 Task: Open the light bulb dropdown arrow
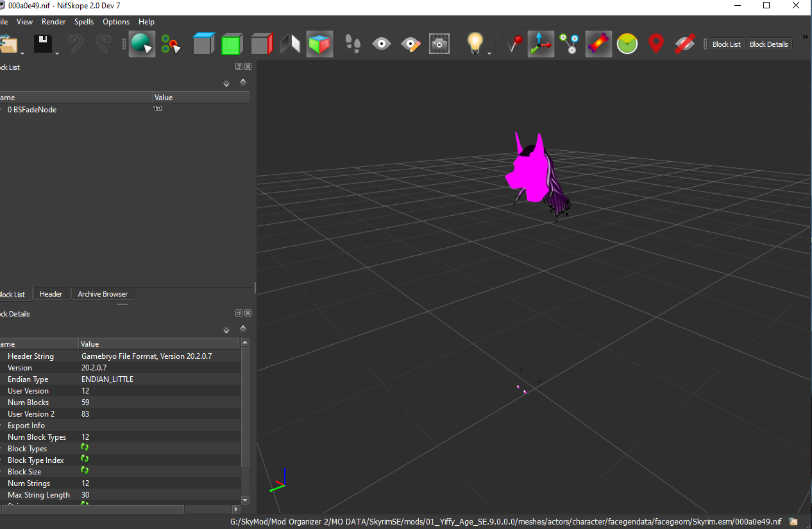click(x=489, y=53)
